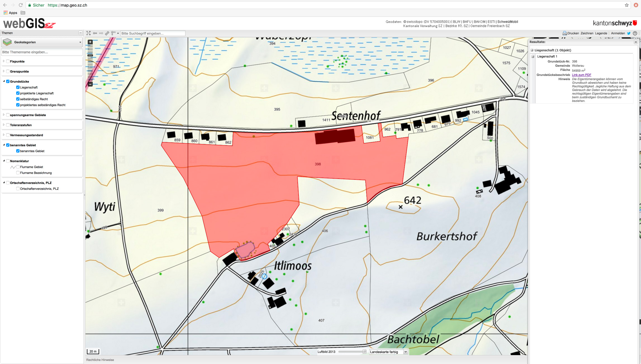Viewport: 641px width, 364px height.
Task: Open the Link zum PDF
Action: 581,75
